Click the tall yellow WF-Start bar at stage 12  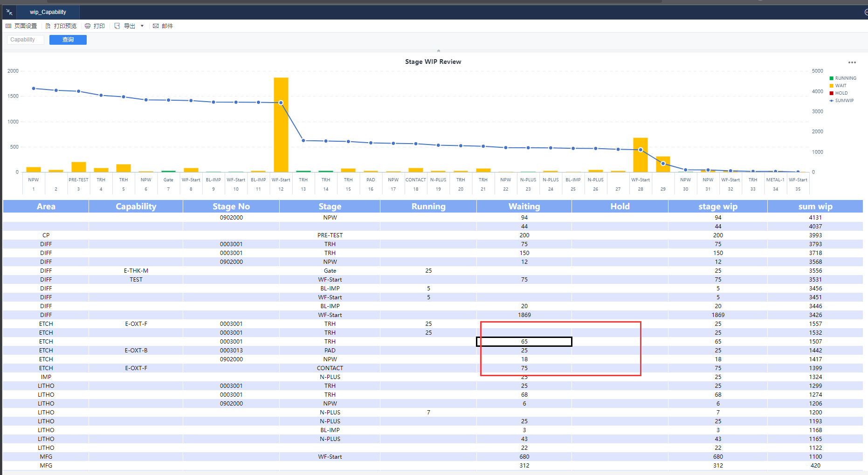point(281,125)
